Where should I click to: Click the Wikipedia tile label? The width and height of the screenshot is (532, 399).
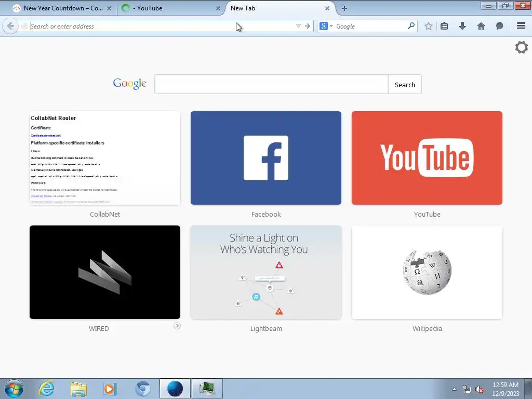427,328
